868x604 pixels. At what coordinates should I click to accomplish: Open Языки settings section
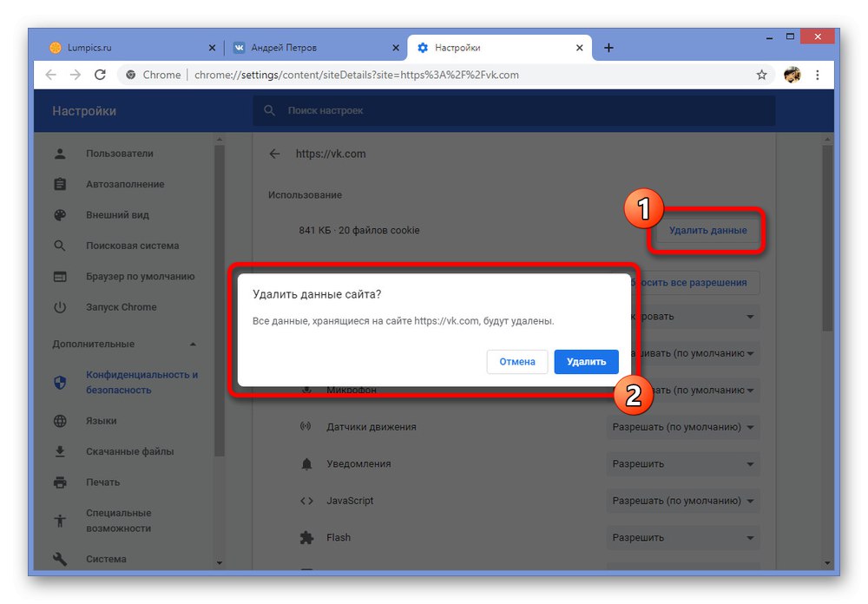pyautogui.click(x=102, y=421)
